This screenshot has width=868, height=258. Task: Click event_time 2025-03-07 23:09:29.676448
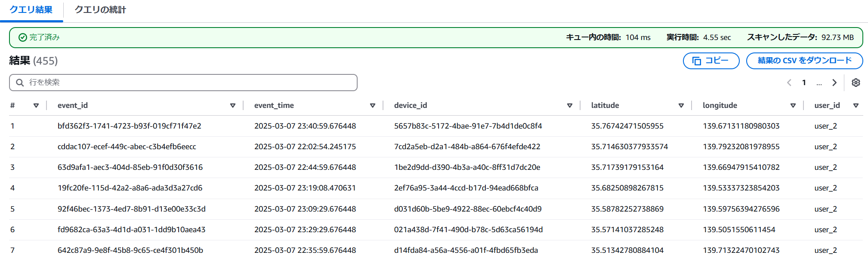[x=305, y=209]
